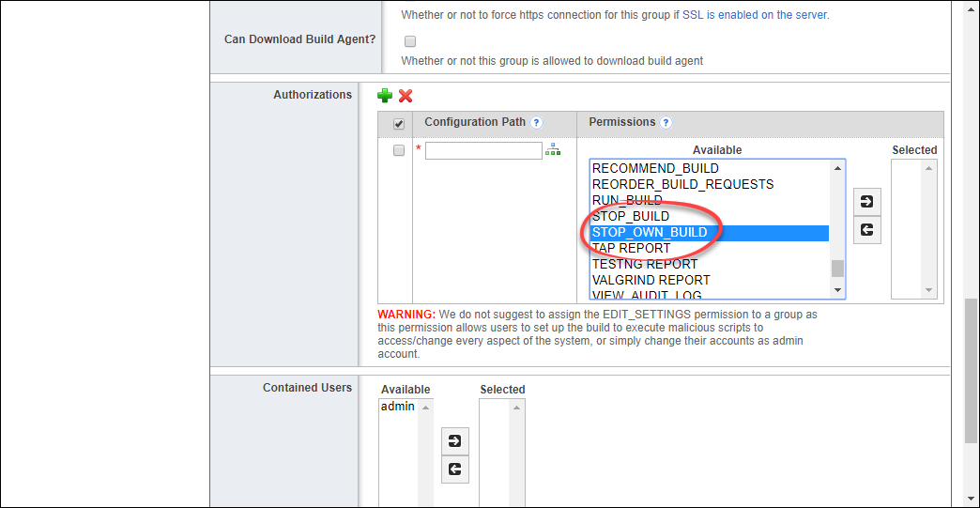The image size is (980, 508).
Task: Toggle the select-all authorizations header checkbox
Action: coord(399,124)
